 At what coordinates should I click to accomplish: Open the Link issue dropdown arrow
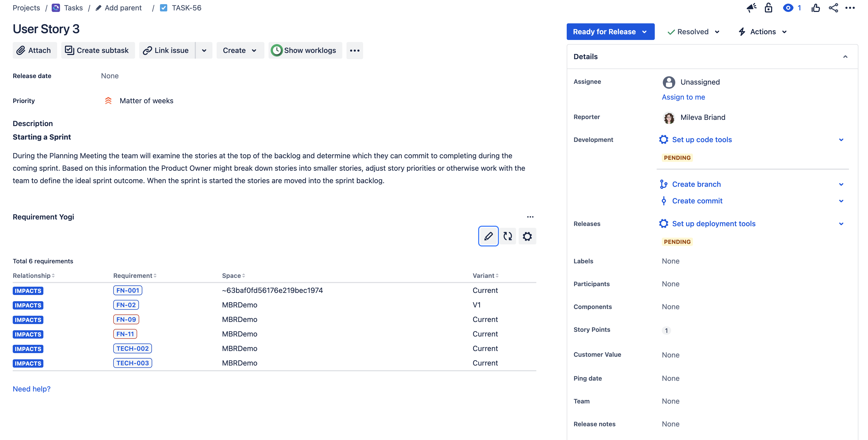(204, 50)
